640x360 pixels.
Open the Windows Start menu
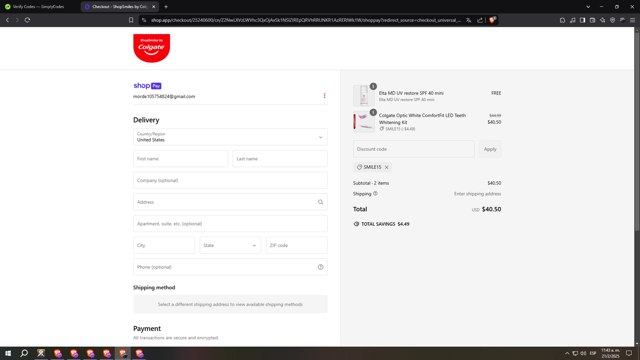8,353
